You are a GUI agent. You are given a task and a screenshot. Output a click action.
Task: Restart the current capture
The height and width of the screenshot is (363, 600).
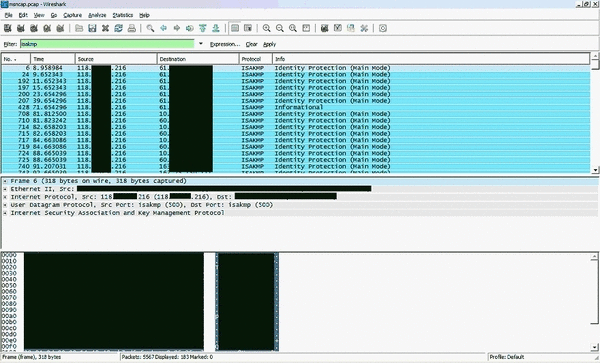point(60,28)
